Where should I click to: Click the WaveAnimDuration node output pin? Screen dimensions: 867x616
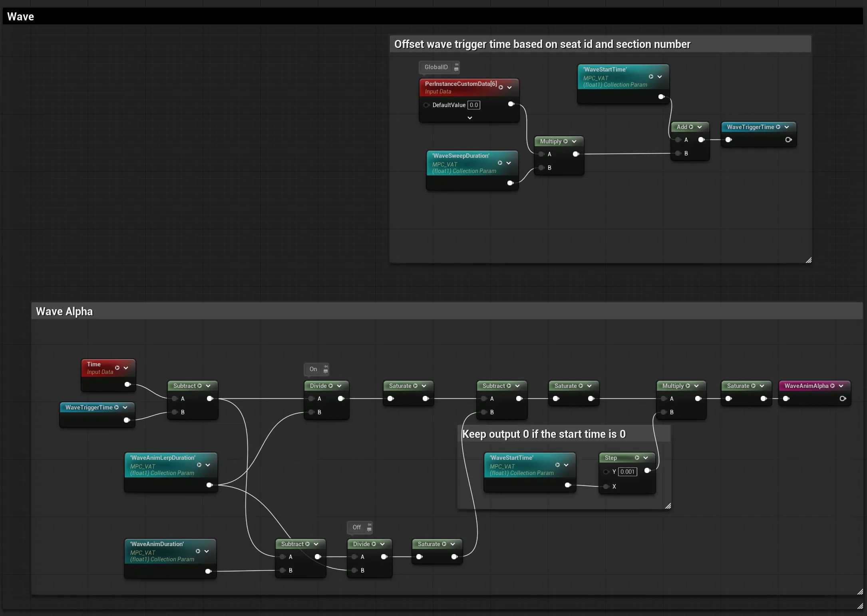[x=208, y=571]
